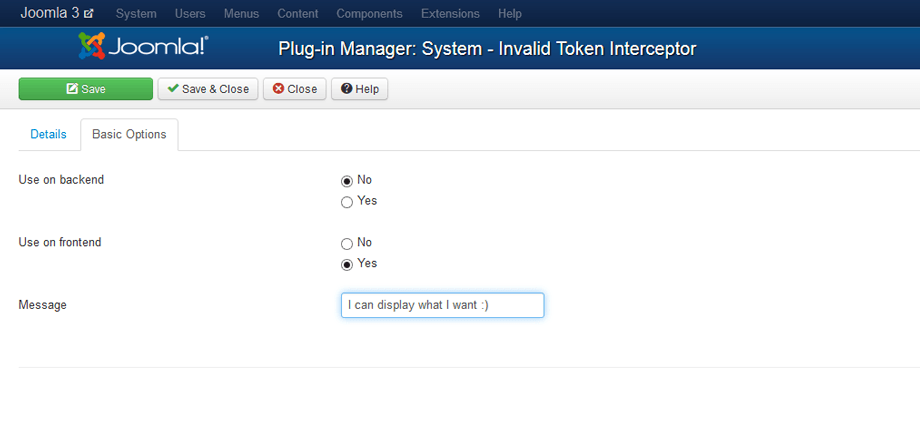Expand the Content dropdown menu

(297, 14)
